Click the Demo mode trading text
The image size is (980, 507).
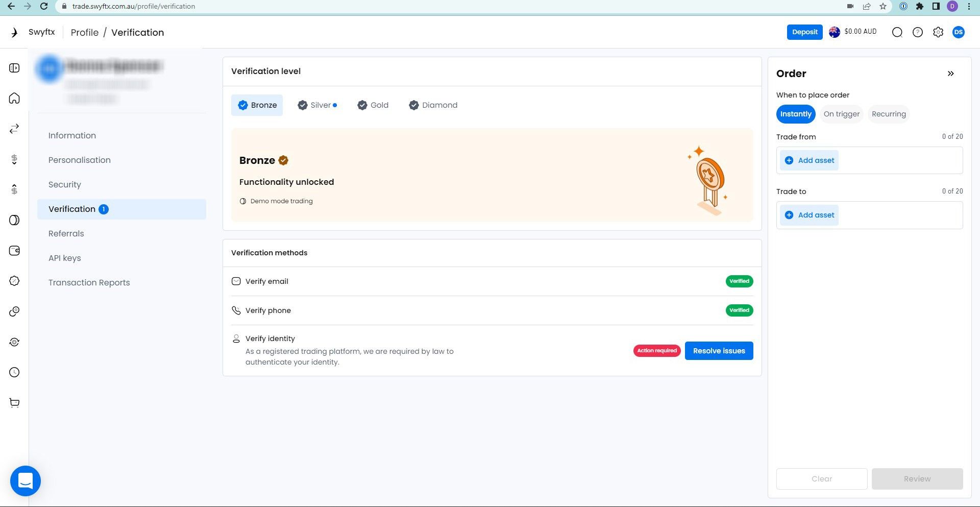[281, 201]
